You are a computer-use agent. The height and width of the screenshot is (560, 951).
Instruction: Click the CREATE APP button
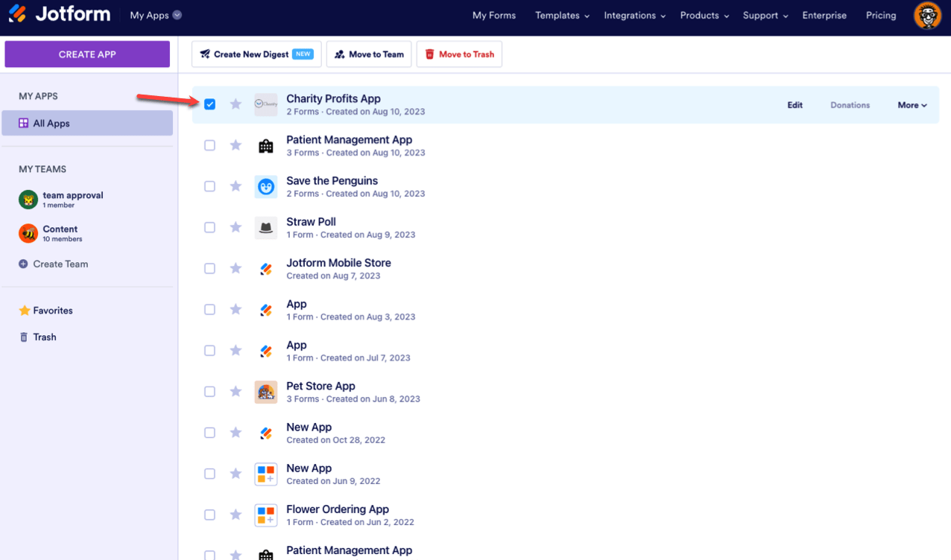(x=87, y=54)
